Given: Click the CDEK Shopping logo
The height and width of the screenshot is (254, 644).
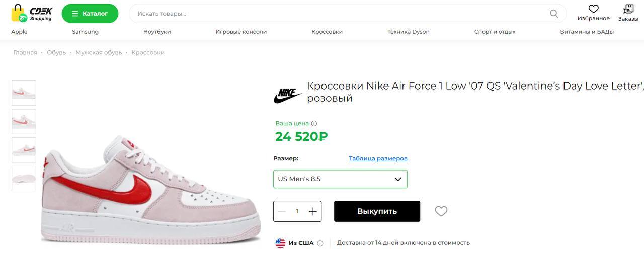Looking at the screenshot, I should point(31,13).
